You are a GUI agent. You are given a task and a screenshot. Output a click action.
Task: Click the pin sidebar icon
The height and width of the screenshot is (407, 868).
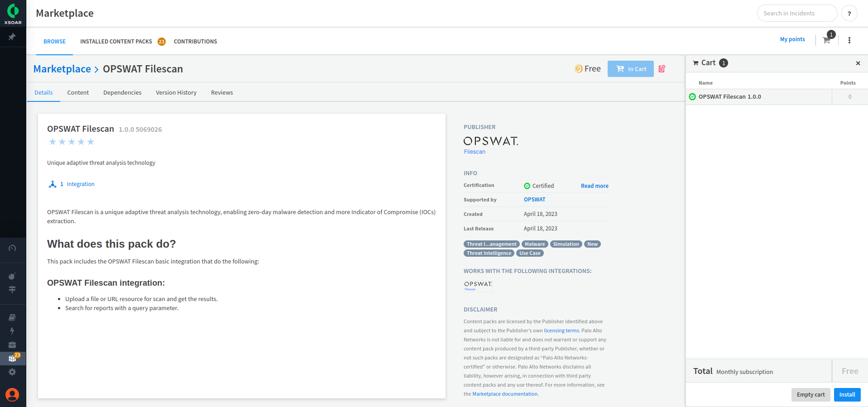12,37
